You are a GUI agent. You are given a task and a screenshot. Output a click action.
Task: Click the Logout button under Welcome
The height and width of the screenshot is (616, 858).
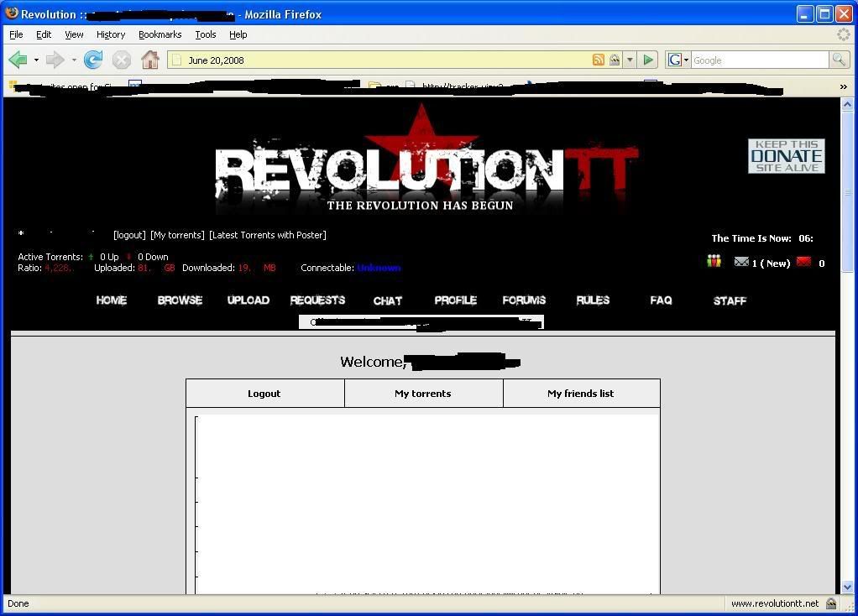(264, 394)
